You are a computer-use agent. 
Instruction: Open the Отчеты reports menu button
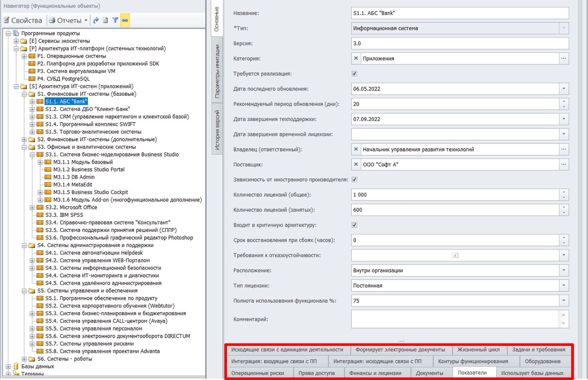68,20
